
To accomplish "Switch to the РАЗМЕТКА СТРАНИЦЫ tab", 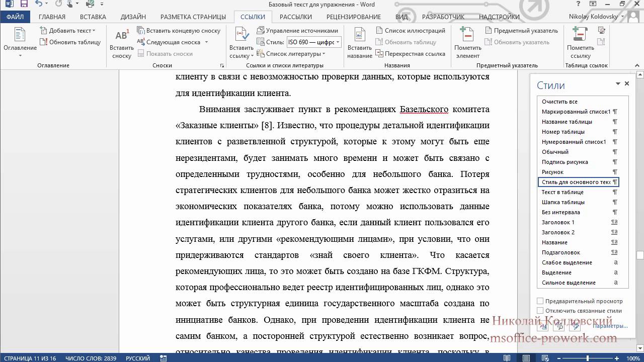I will [192, 17].
